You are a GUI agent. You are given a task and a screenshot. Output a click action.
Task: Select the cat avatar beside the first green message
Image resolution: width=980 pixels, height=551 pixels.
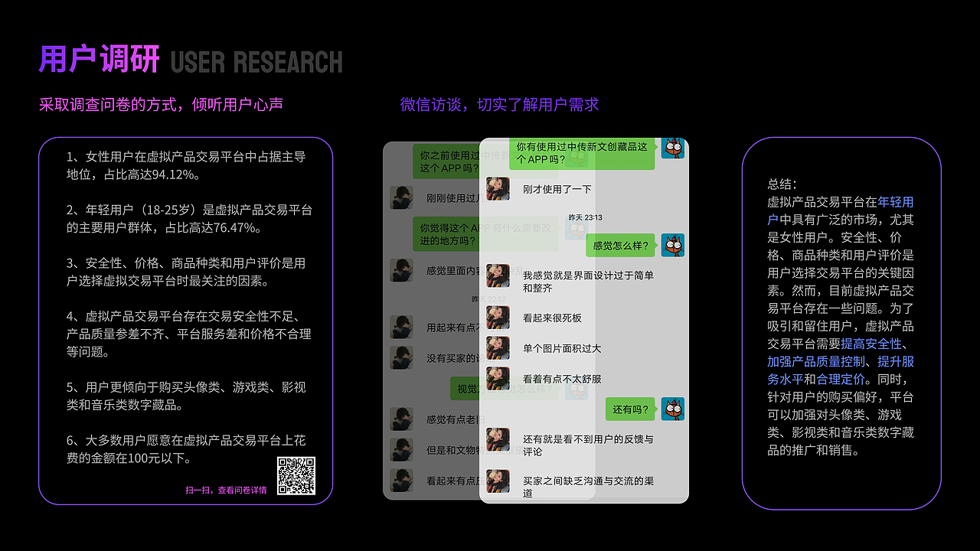point(672,149)
